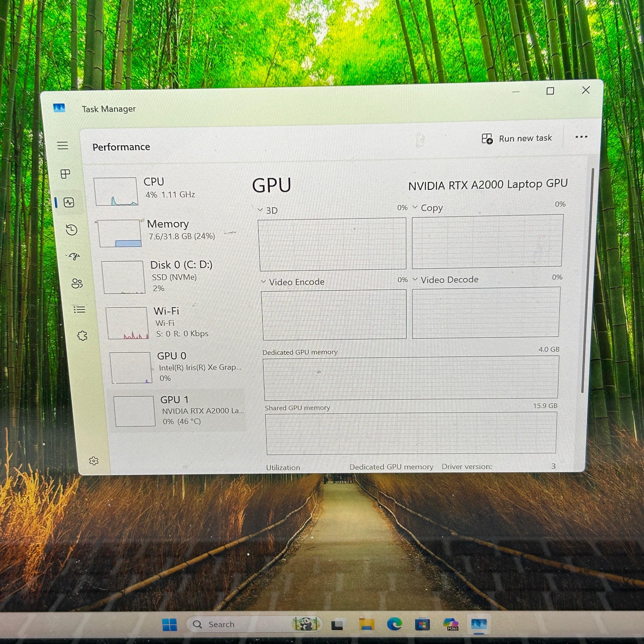644x644 pixels.
Task: Open the Services page puzzle icon
Action: (x=82, y=336)
